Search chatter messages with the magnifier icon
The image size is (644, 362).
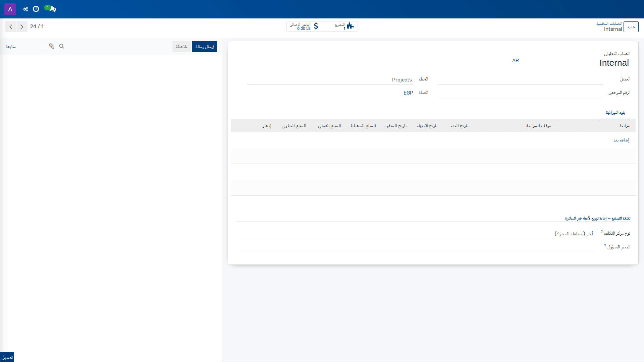point(62,46)
